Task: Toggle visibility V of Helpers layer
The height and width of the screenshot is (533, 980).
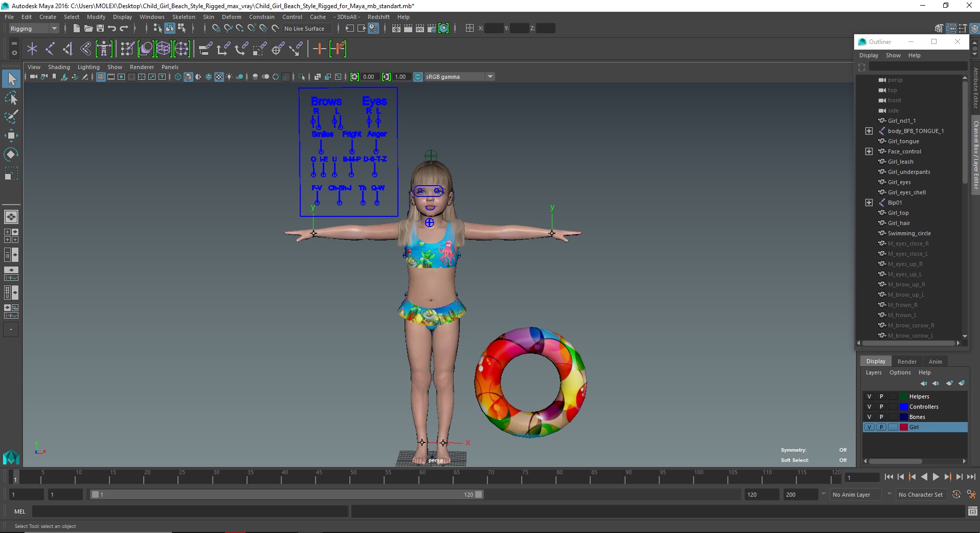Action: click(869, 396)
